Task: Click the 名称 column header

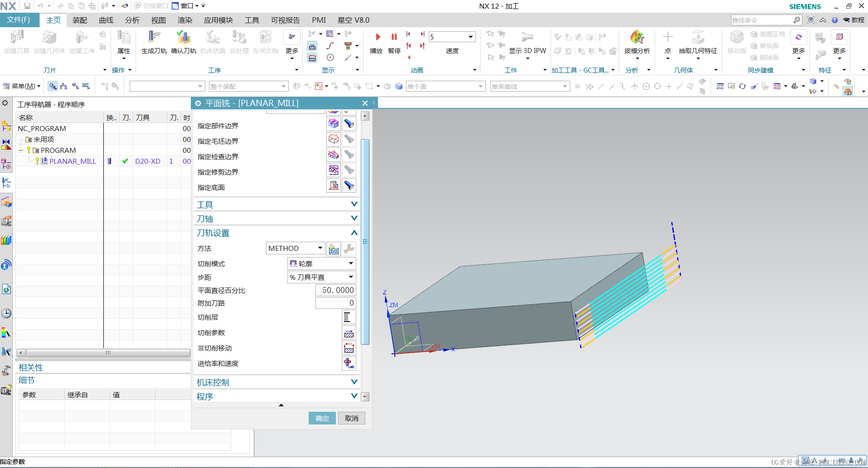Action: pyautogui.click(x=60, y=117)
